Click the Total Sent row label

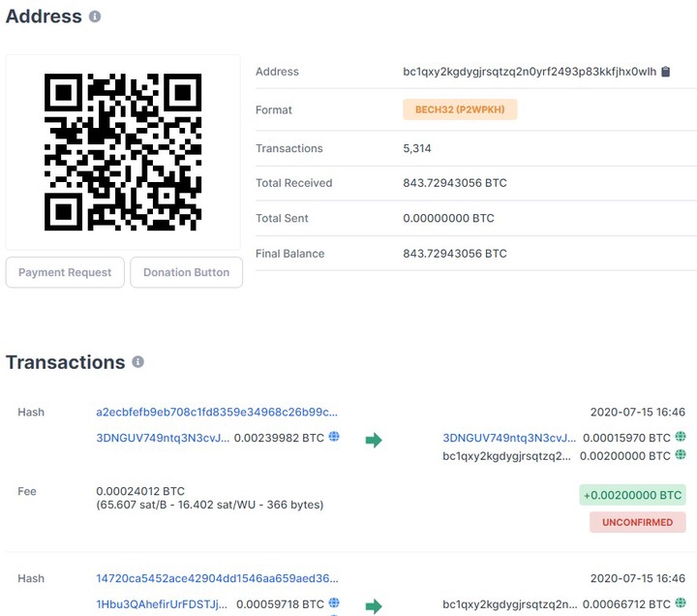pos(282,218)
